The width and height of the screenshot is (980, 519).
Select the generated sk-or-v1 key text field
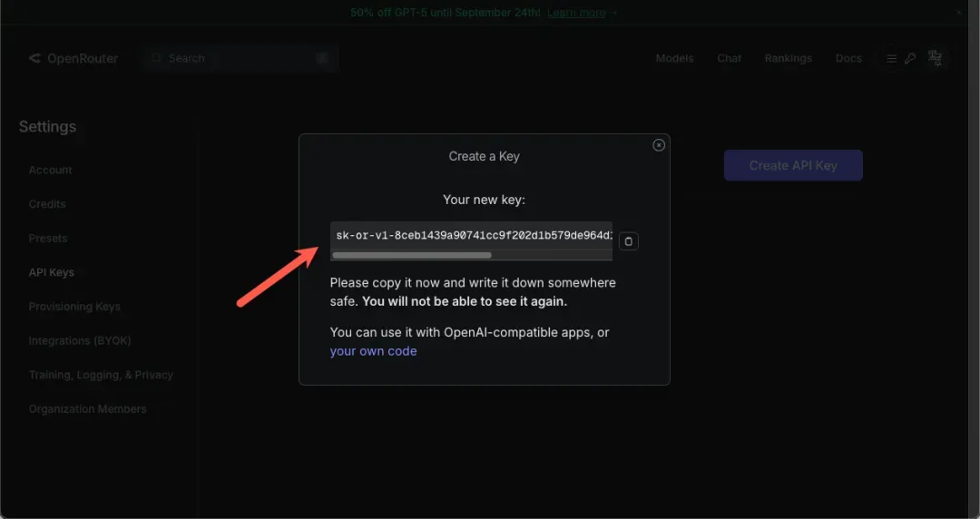tap(472, 236)
